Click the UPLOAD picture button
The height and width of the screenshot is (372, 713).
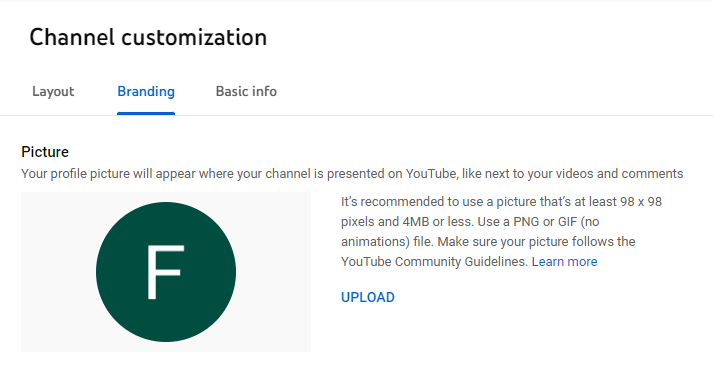(368, 297)
